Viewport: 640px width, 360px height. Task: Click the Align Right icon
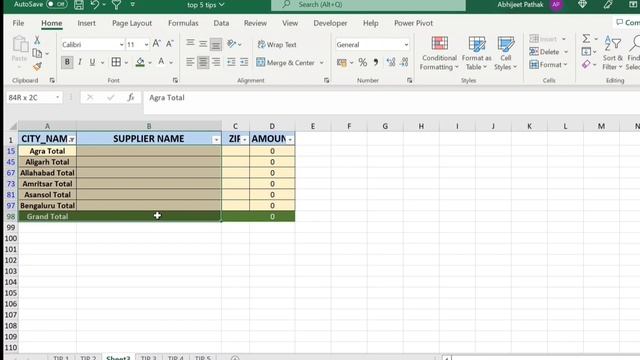point(216,62)
